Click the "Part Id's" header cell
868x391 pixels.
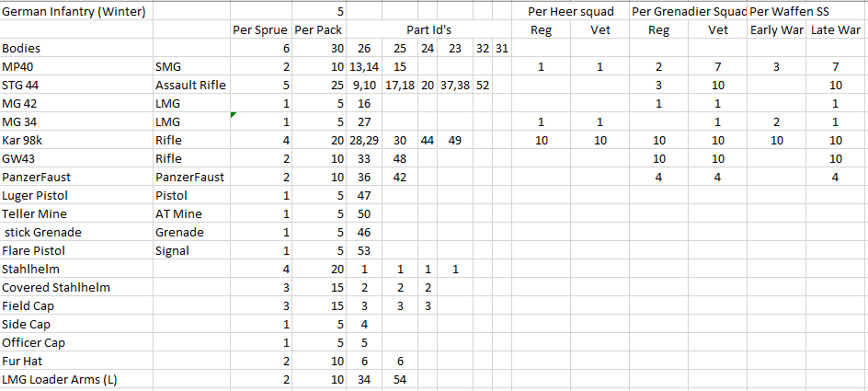click(x=428, y=29)
